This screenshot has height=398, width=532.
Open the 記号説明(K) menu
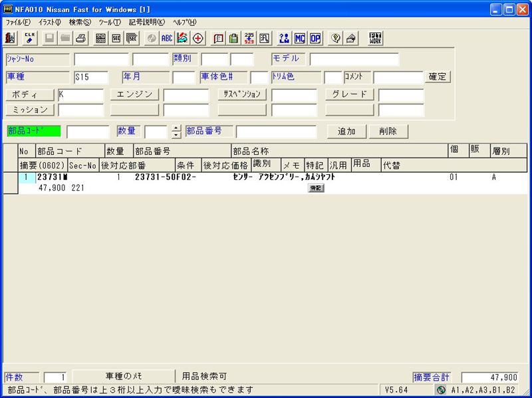[146, 23]
